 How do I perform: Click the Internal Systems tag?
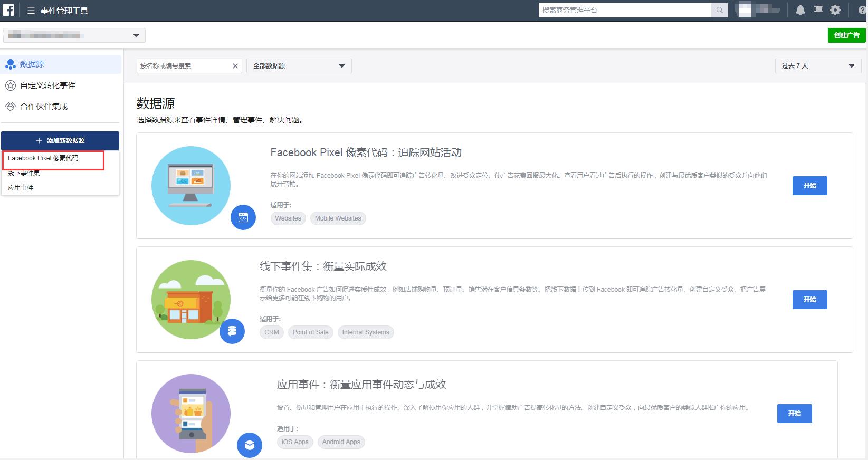coord(366,332)
